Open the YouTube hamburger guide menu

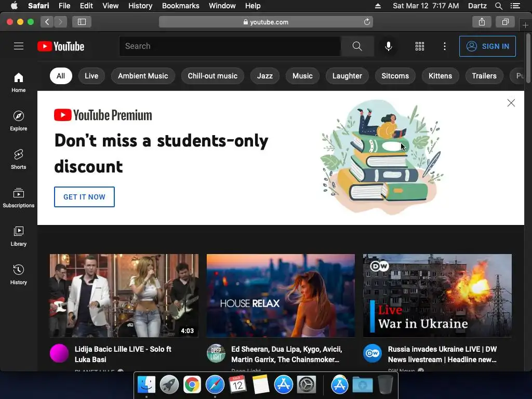[x=19, y=46]
